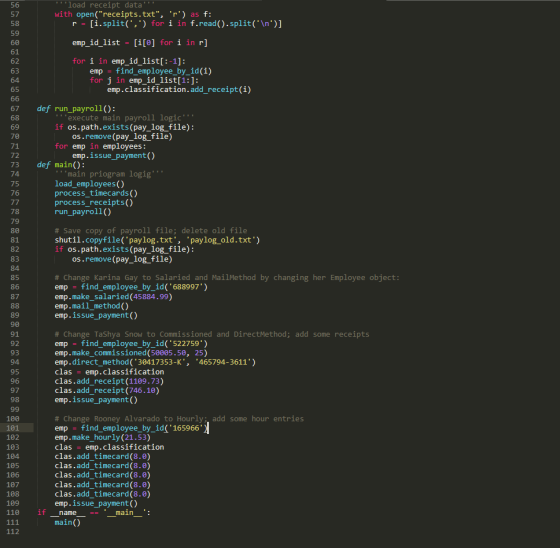Click the emp_id_list = [i[0] for i in r] line
The image size is (560, 548).
[x=140, y=43]
